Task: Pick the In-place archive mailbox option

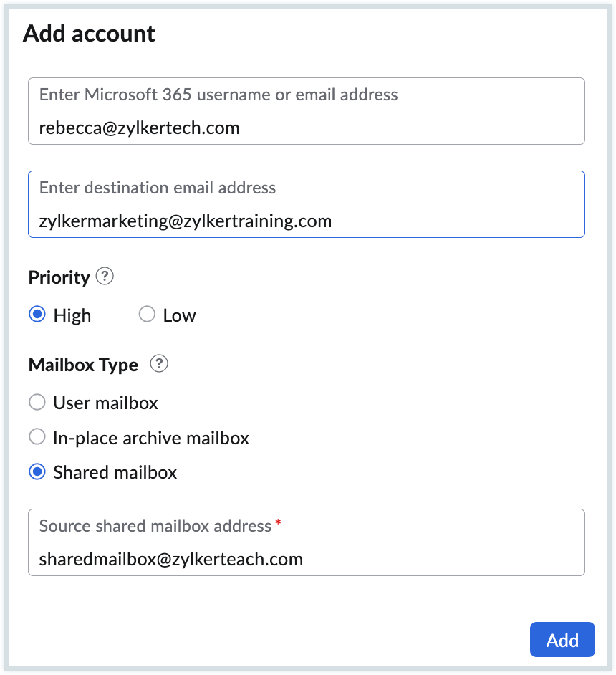Action: pyautogui.click(x=37, y=437)
